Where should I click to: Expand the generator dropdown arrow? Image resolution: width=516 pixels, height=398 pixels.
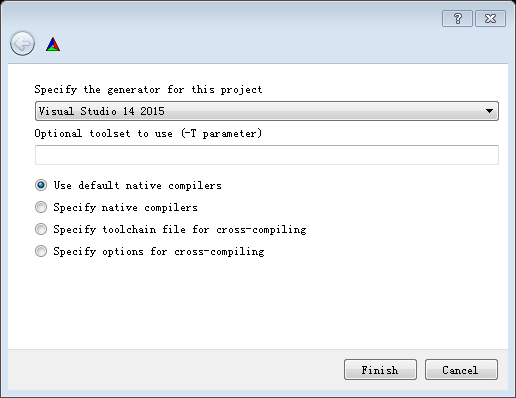click(489, 111)
